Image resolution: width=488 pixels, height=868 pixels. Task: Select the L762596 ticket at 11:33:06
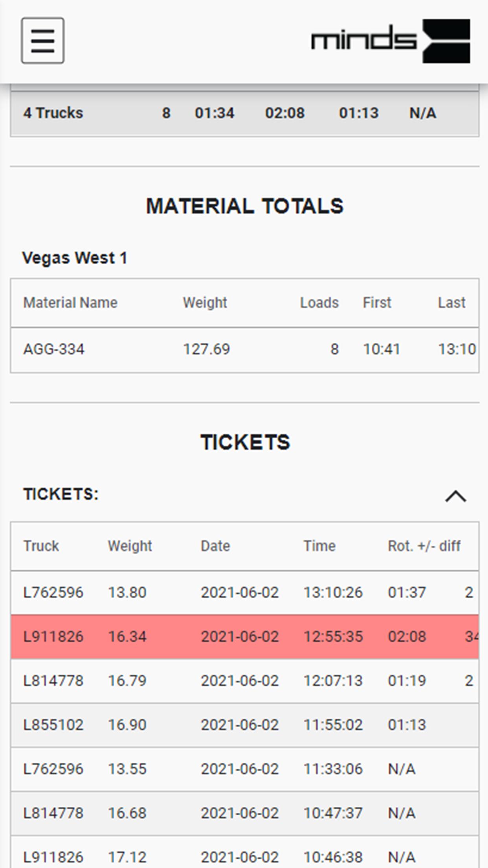pos(244,769)
